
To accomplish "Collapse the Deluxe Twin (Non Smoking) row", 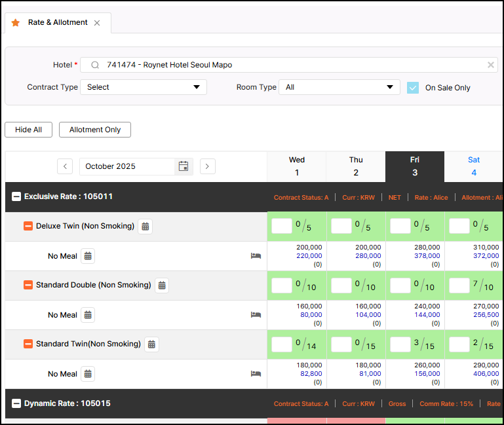I will pos(28,227).
